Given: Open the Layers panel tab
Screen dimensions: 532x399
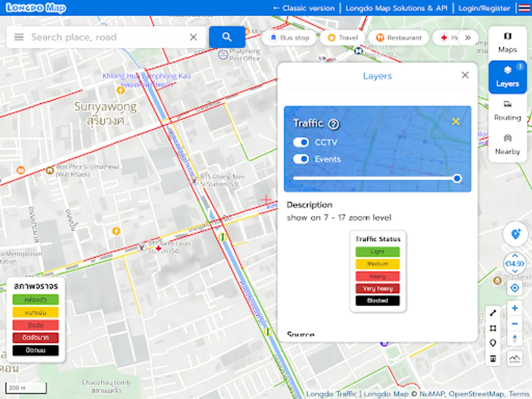Looking at the screenshot, I should [507, 77].
